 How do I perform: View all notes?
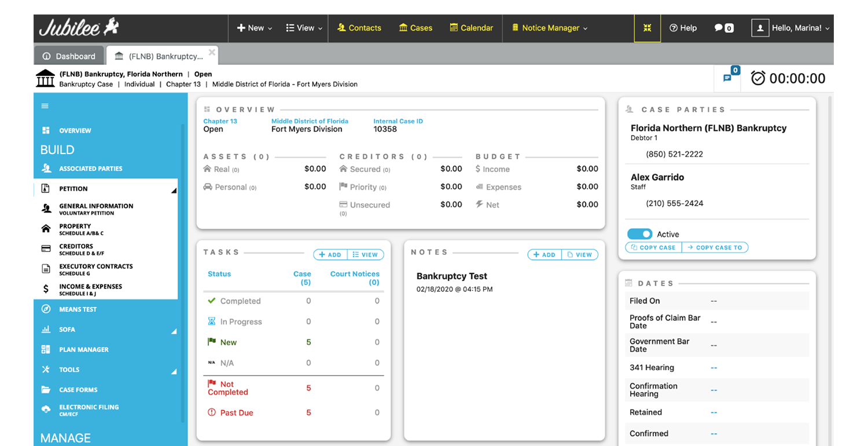pos(580,255)
